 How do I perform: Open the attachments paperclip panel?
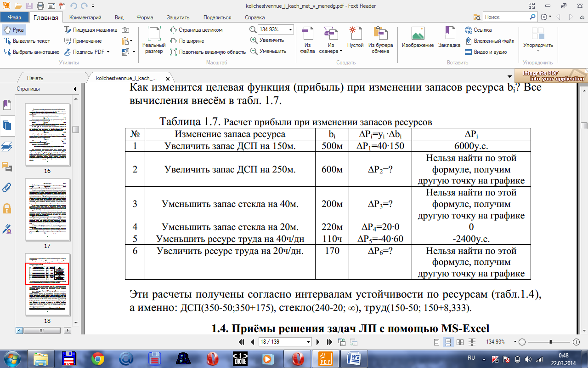tap(7, 187)
